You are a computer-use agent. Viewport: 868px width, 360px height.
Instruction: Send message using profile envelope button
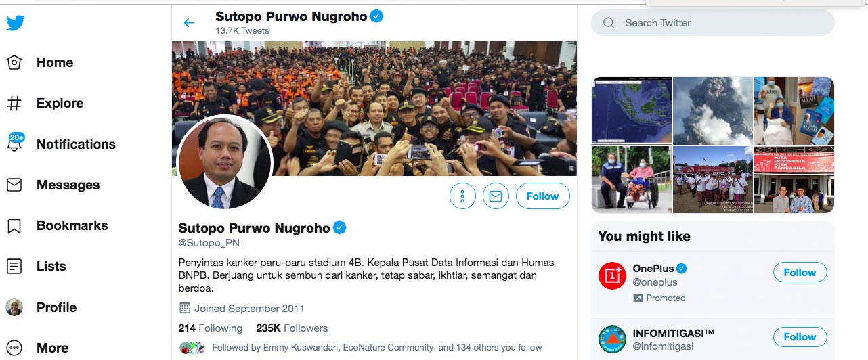click(x=496, y=196)
